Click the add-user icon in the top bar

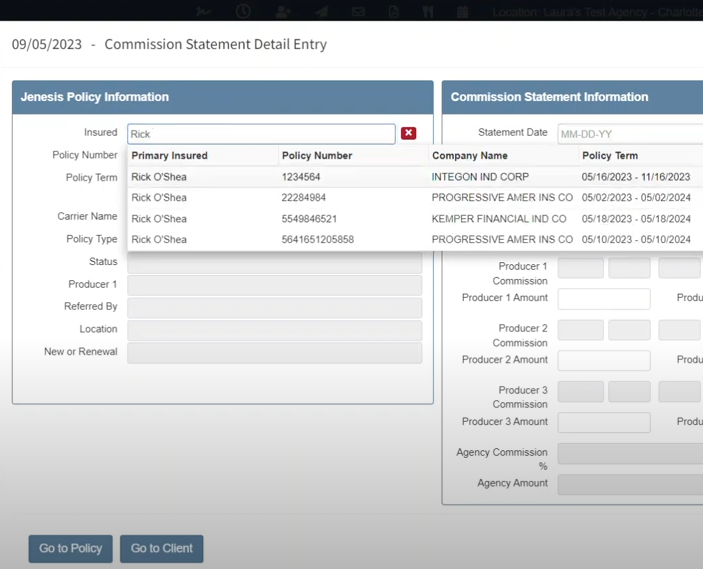[x=283, y=12]
